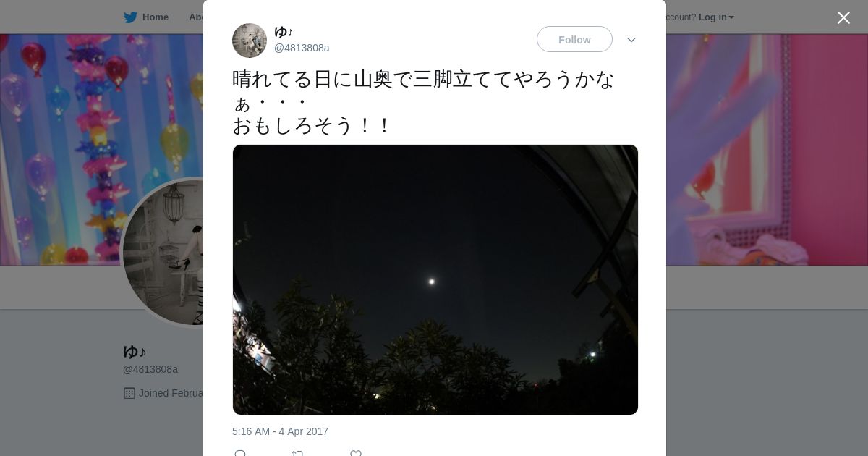Click the @4813808a handle on the profile page
This screenshot has height=456, width=868.
[150, 369]
